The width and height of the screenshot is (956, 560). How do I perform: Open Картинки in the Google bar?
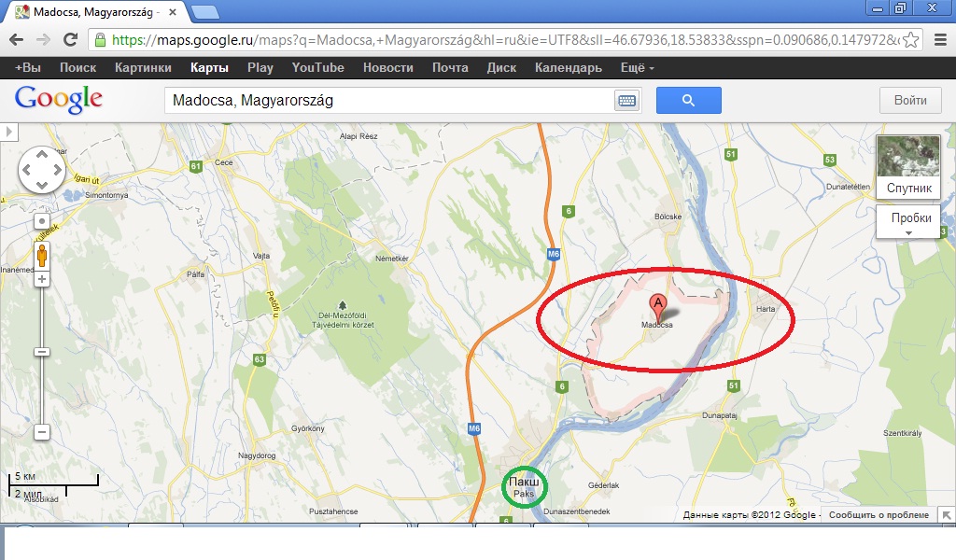143,67
